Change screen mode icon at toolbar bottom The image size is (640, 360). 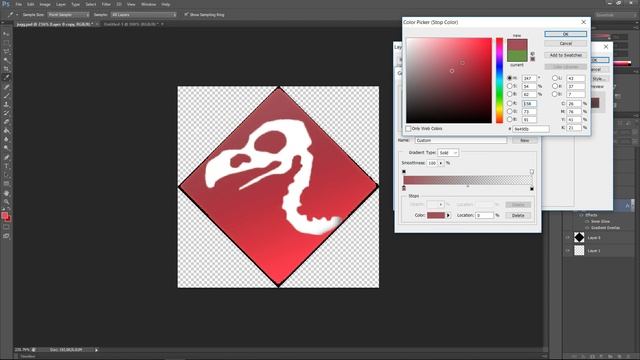[6, 236]
